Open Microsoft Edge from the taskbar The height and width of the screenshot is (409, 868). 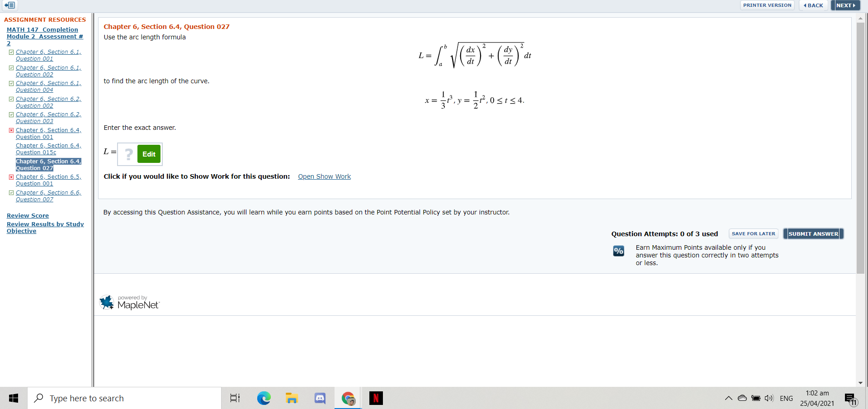[264, 398]
